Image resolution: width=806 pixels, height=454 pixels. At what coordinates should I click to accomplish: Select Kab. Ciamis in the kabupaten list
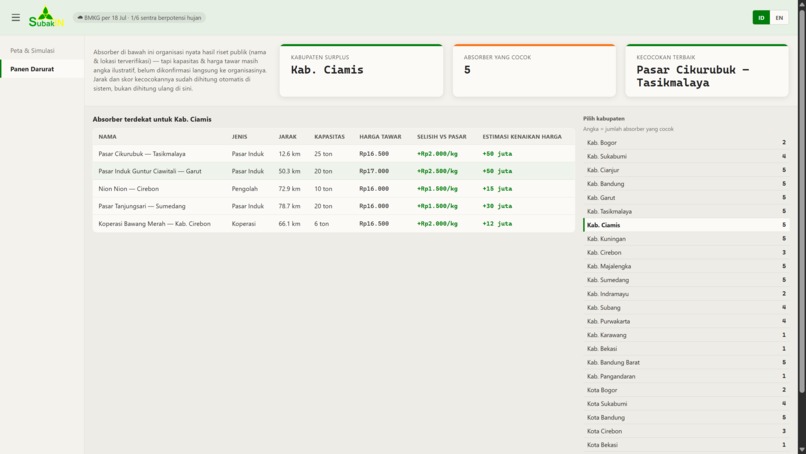pos(686,225)
